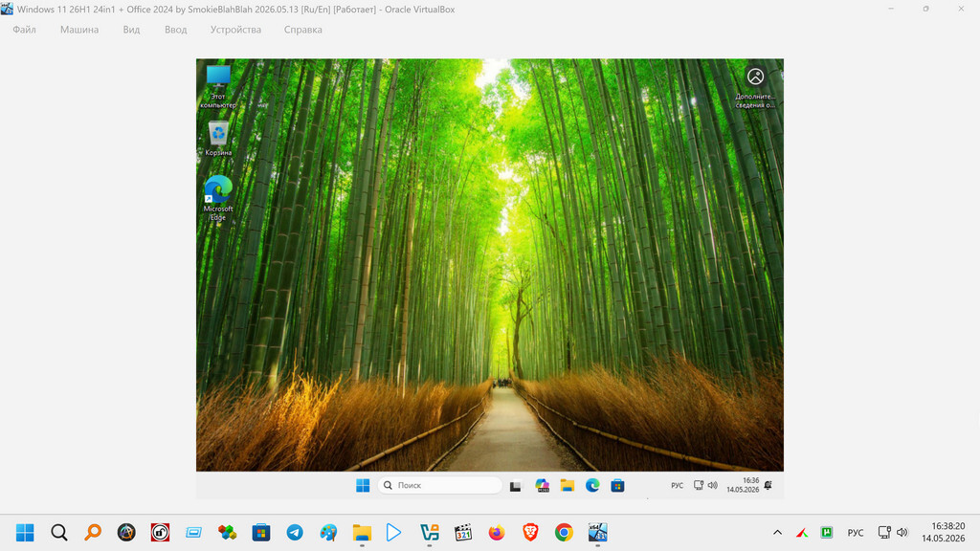Expand the host tray hidden icons chevron

tap(777, 532)
